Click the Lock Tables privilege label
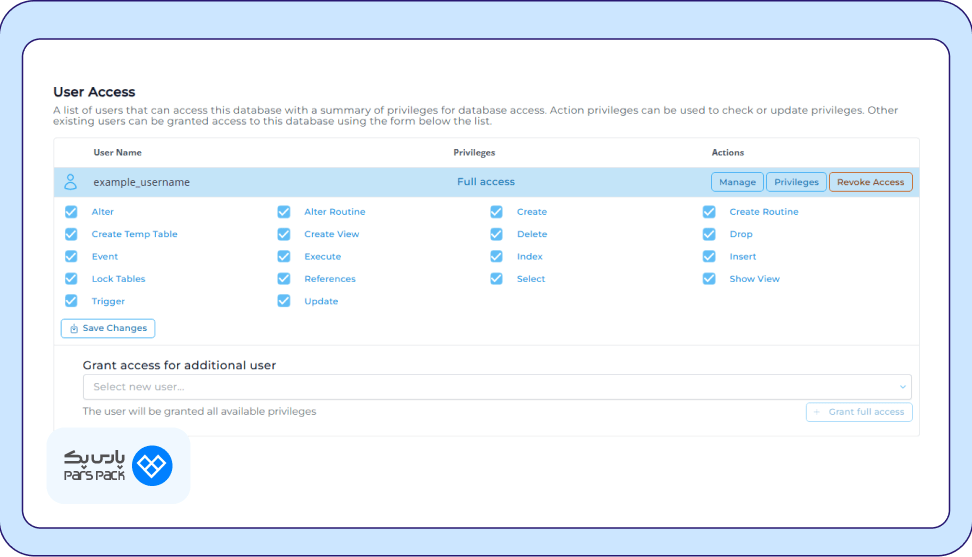 coord(118,279)
